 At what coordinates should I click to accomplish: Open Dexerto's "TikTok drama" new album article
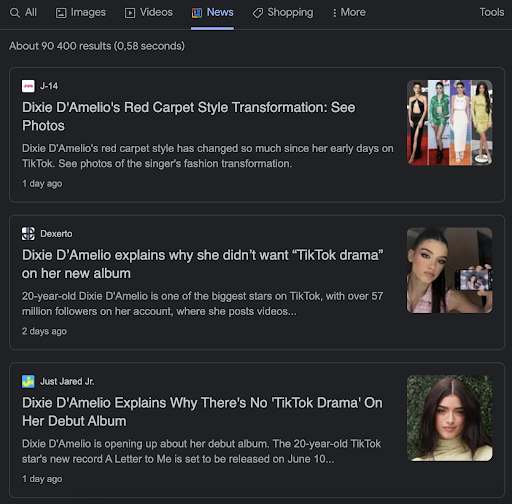click(x=203, y=264)
